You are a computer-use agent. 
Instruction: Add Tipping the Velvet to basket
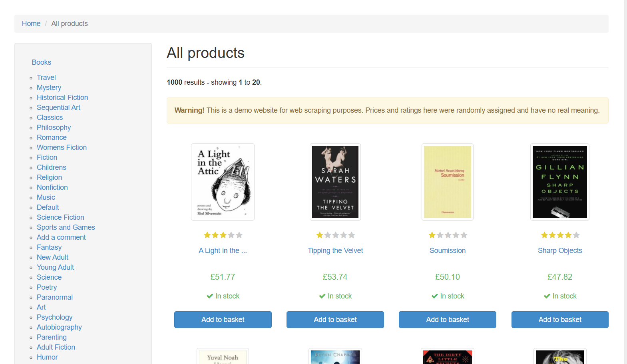coord(335,320)
